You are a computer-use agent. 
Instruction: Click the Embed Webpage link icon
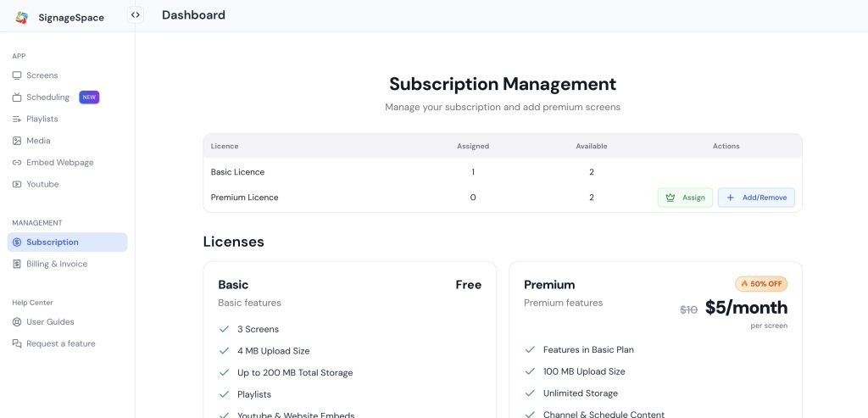17,163
